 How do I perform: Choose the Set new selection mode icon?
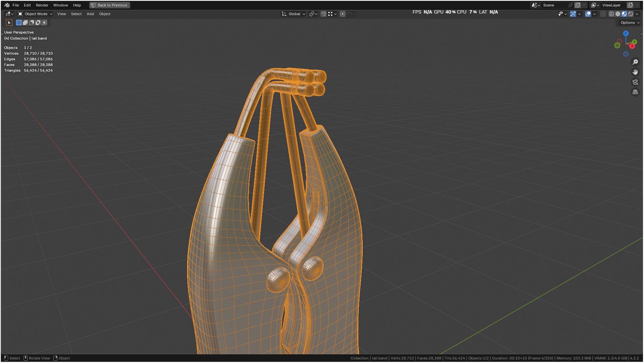pyautogui.click(x=19, y=23)
